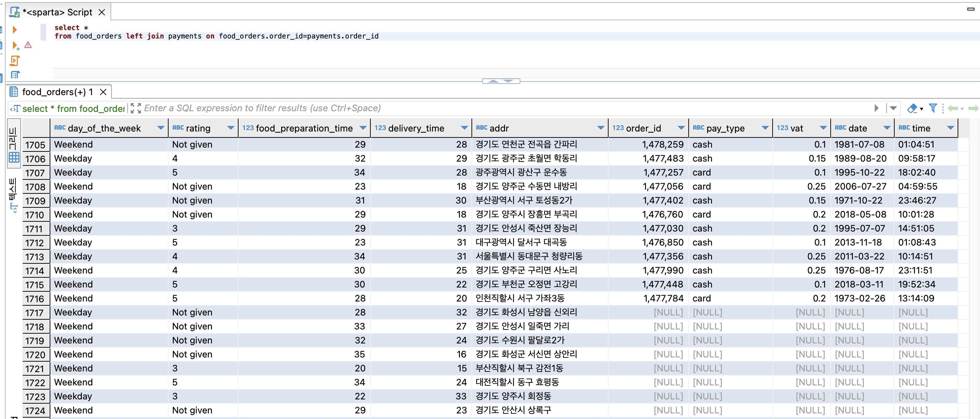This screenshot has width=980, height=419.
Task: Select row number 1712 header
Action: click(35, 243)
